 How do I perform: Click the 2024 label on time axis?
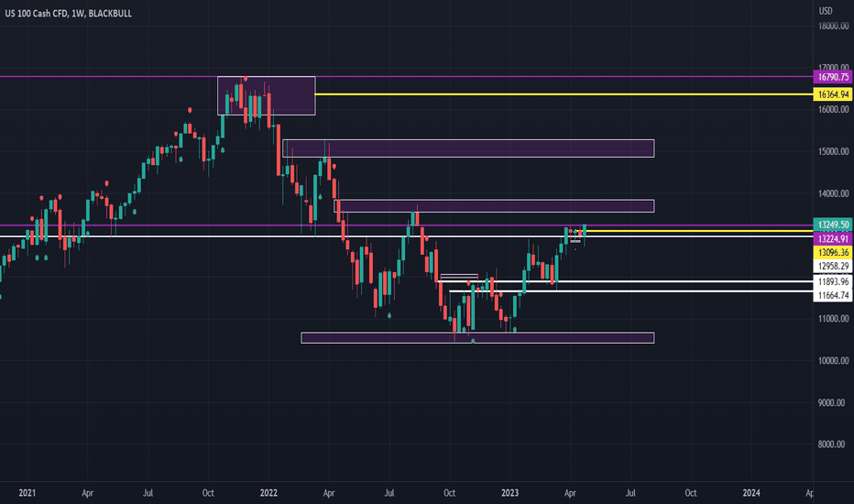(x=751, y=493)
